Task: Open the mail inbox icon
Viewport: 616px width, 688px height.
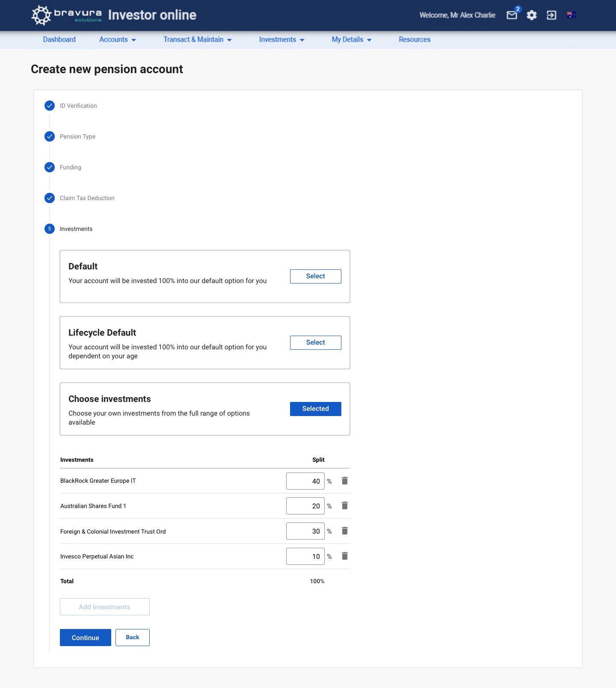Action: click(x=512, y=15)
